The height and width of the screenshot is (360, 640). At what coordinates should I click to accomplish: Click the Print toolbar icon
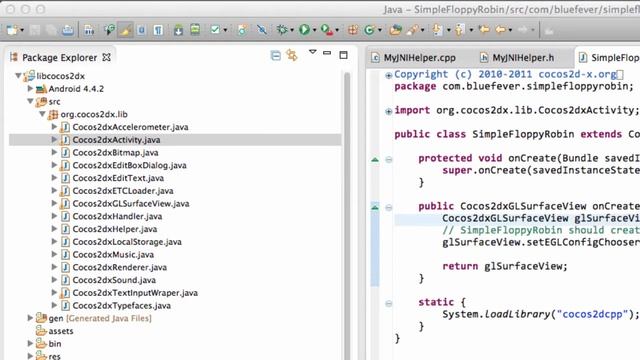(68, 30)
